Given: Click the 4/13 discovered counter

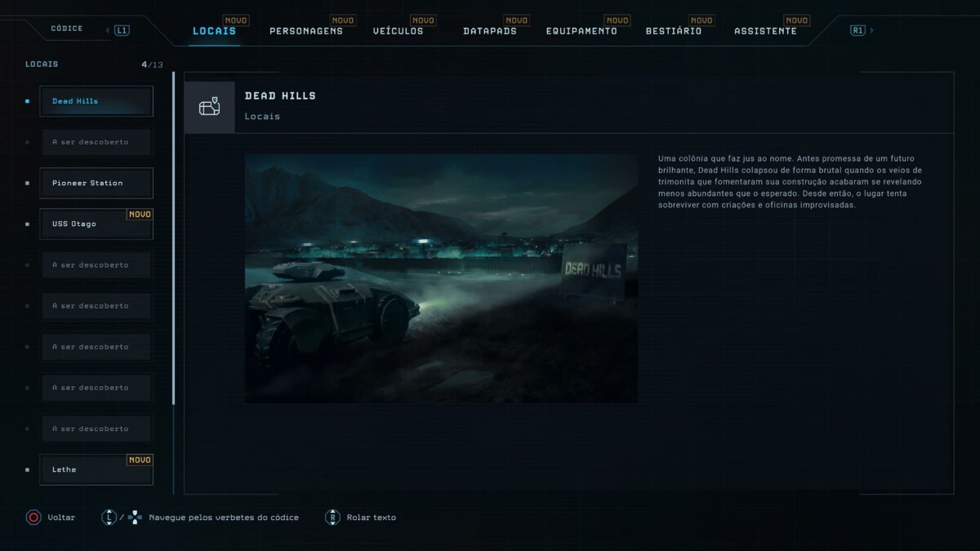Looking at the screenshot, I should coord(152,64).
